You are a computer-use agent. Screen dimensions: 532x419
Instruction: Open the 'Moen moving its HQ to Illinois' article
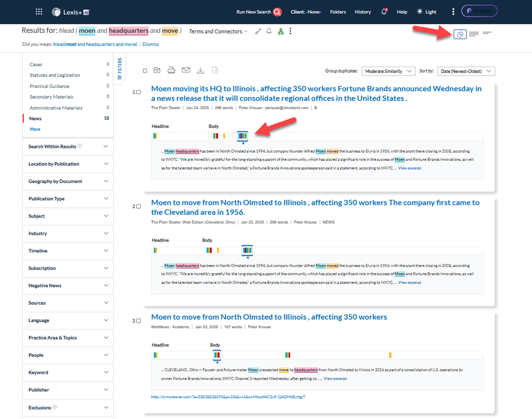click(x=316, y=94)
